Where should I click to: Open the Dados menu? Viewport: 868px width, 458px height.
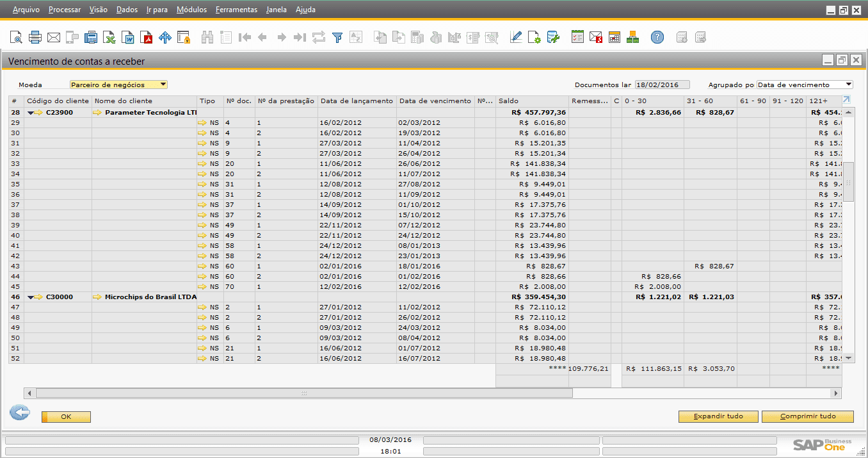pos(127,10)
